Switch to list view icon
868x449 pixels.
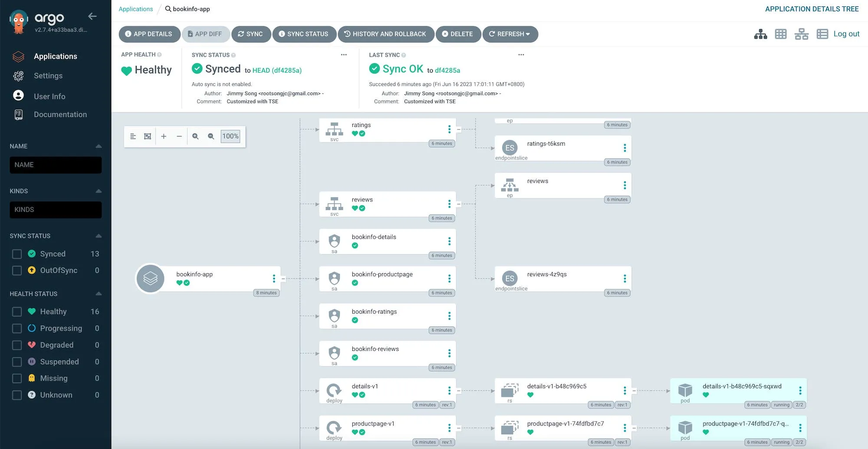(x=822, y=34)
